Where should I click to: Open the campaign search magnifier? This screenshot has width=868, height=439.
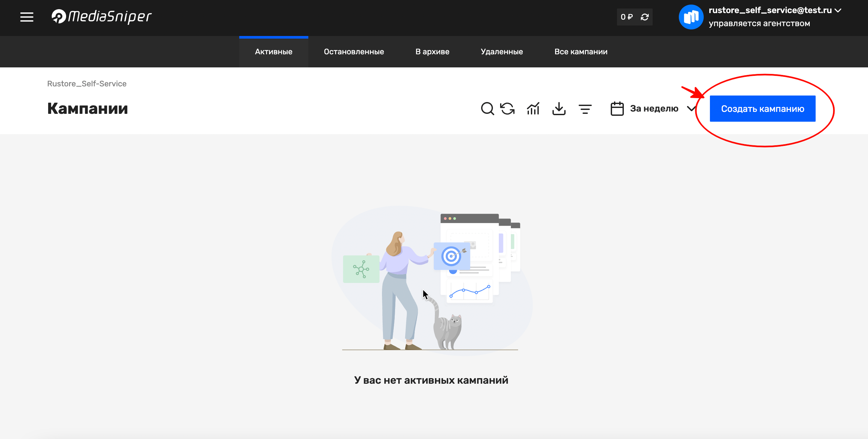[487, 109]
